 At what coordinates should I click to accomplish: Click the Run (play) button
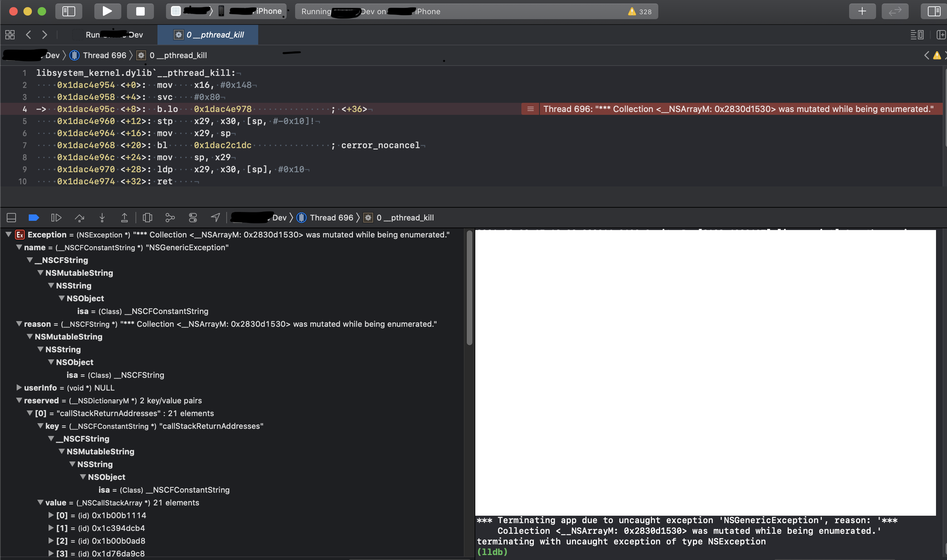tap(107, 11)
